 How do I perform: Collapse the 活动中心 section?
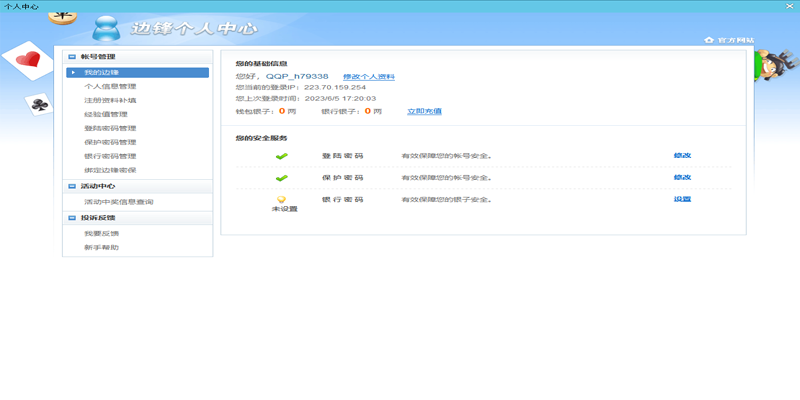tap(72, 187)
